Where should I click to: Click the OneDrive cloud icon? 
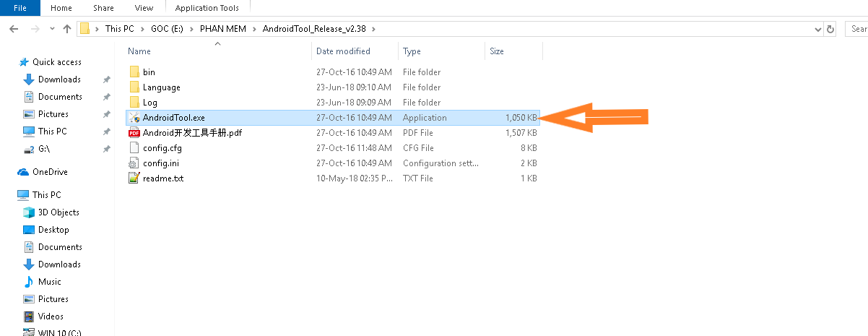pos(23,172)
